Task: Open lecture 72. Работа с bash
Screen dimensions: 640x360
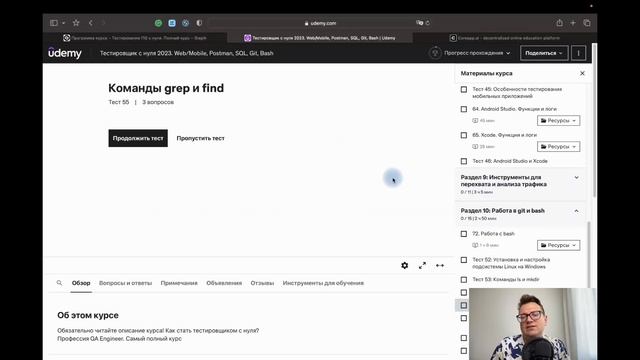Action: [493, 234]
